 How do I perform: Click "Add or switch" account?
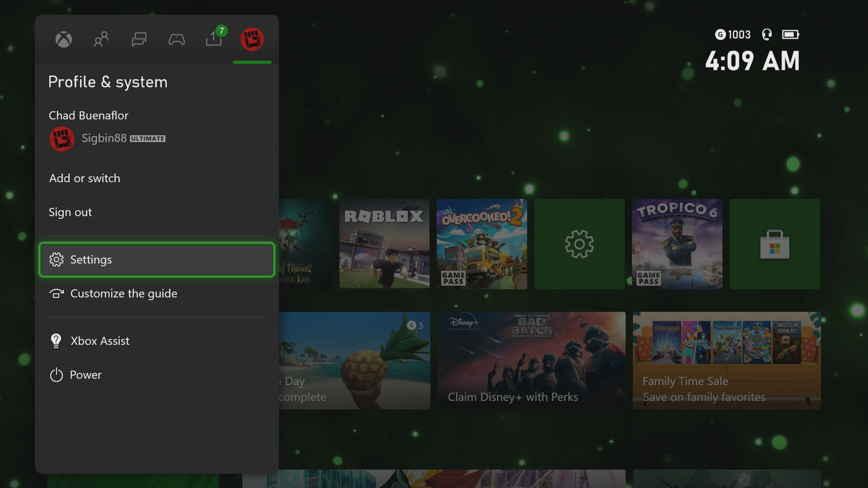(85, 178)
